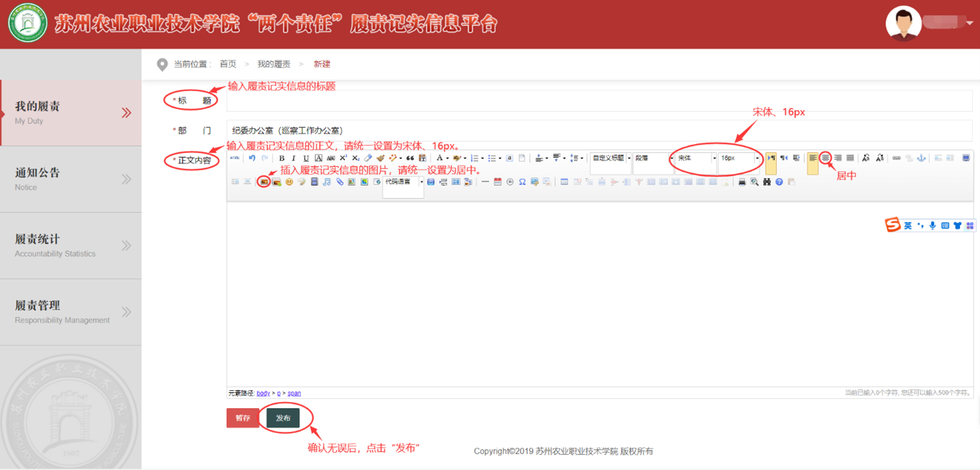Justify the text
This screenshot has height=470, width=980.
tap(850, 158)
